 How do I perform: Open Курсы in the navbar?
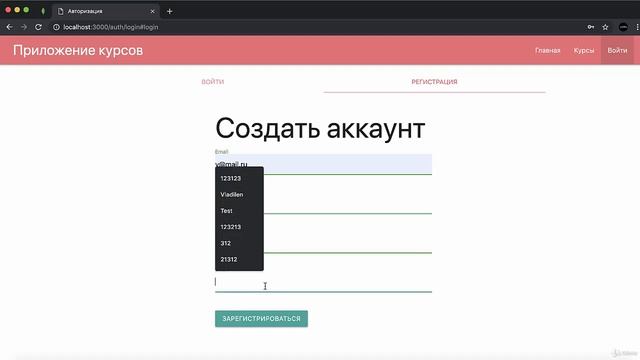(x=584, y=51)
